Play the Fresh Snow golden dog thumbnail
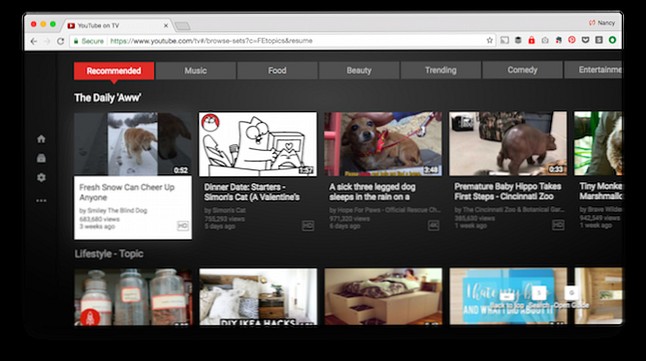 click(x=133, y=144)
